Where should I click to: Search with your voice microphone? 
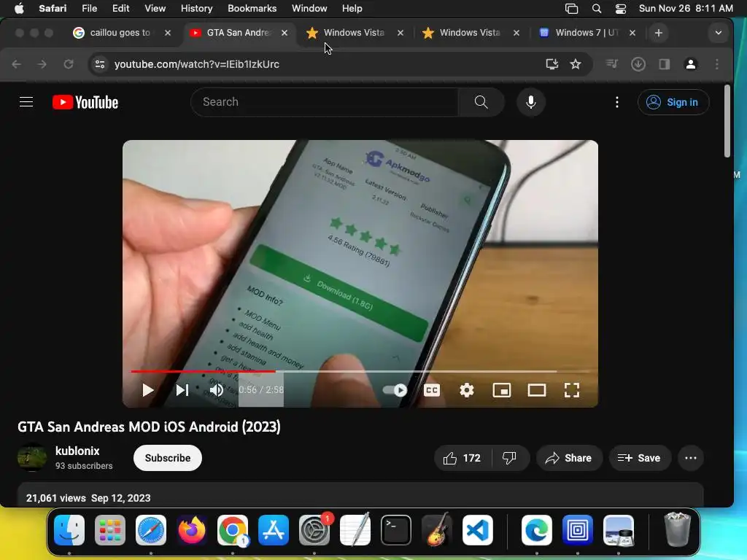point(531,102)
